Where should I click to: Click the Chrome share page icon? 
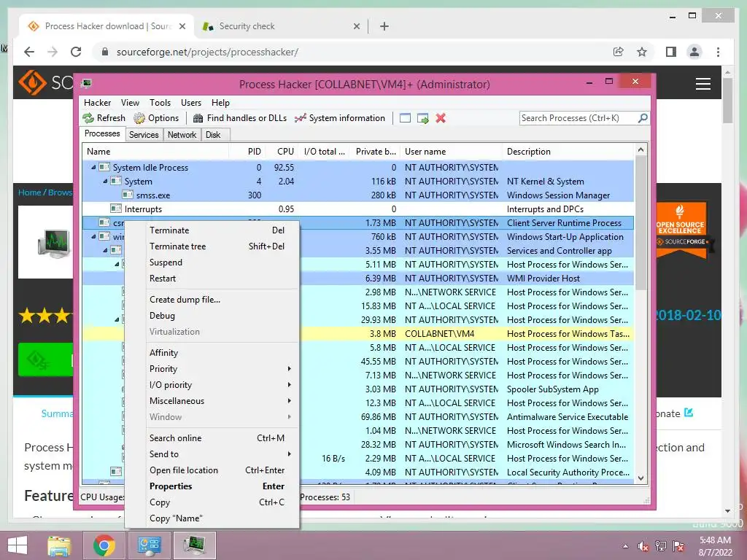pyautogui.click(x=619, y=52)
